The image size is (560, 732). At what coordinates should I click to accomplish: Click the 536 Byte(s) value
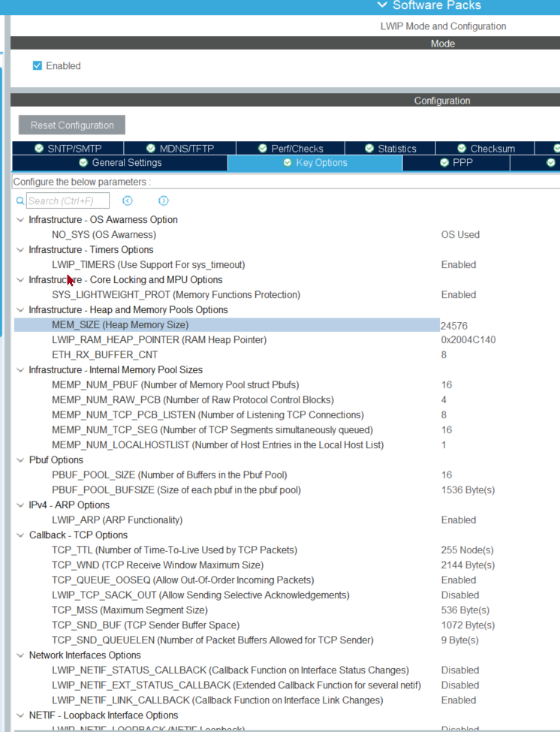[x=465, y=610]
